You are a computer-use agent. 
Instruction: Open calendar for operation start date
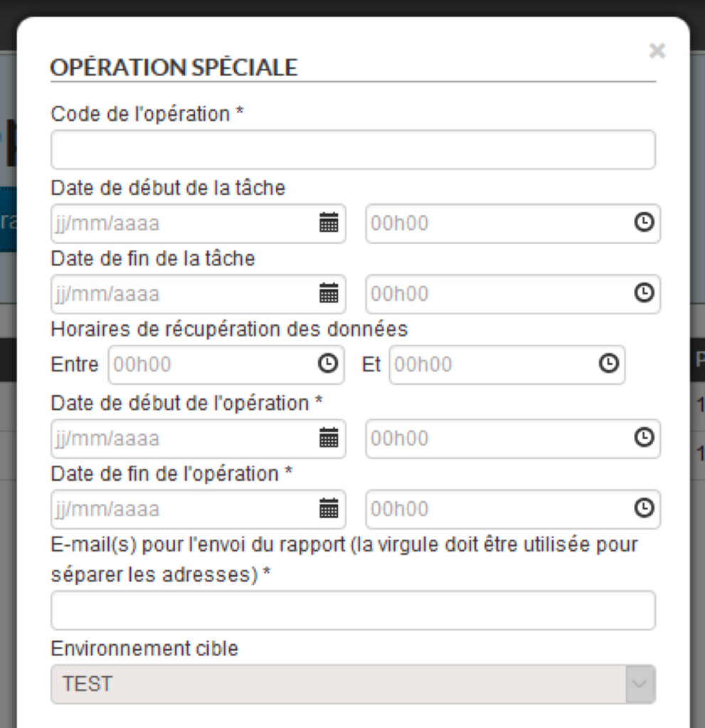(x=328, y=438)
